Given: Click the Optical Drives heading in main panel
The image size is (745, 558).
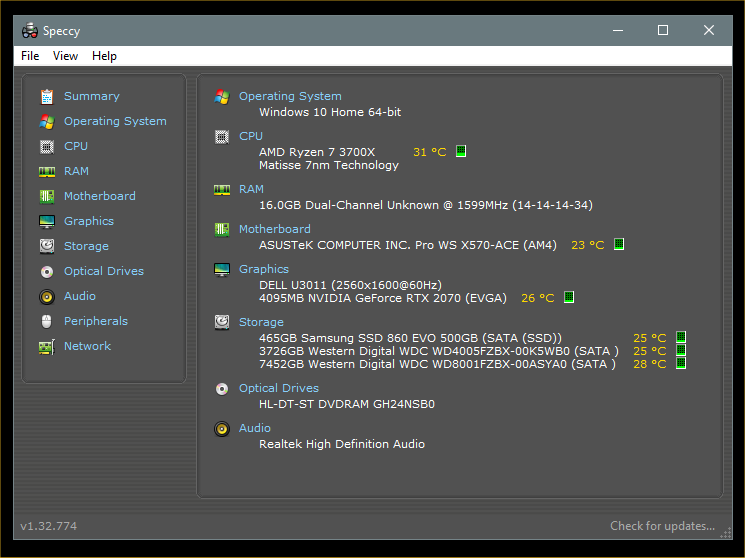Looking at the screenshot, I should 278,388.
